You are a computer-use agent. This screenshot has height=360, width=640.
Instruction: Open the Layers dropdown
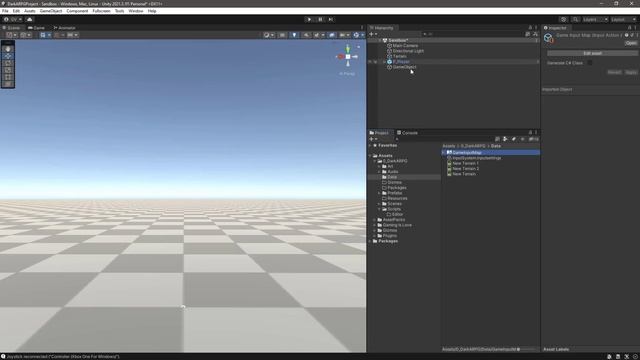pos(595,19)
